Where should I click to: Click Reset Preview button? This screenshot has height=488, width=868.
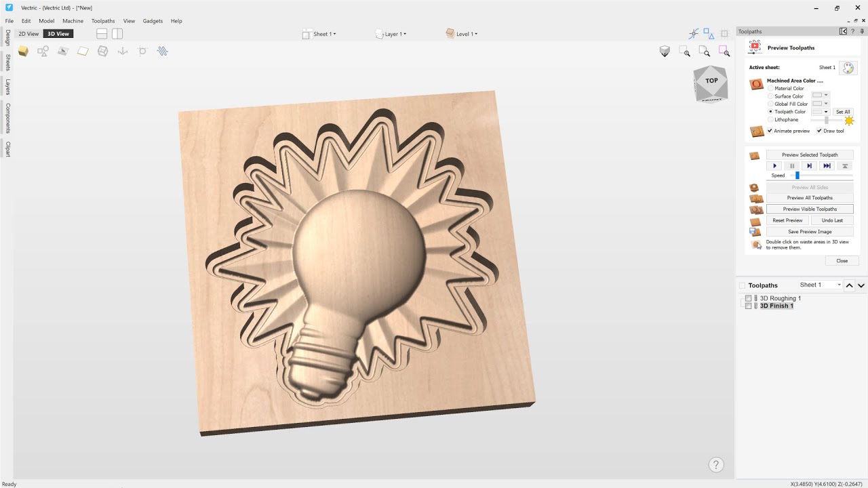[x=787, y=220]
